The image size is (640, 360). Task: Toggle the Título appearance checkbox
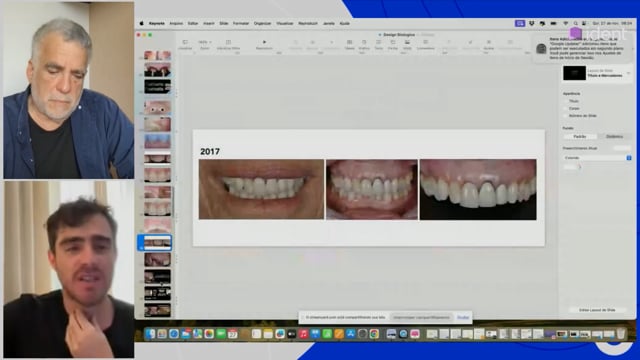tap(566, 101)
